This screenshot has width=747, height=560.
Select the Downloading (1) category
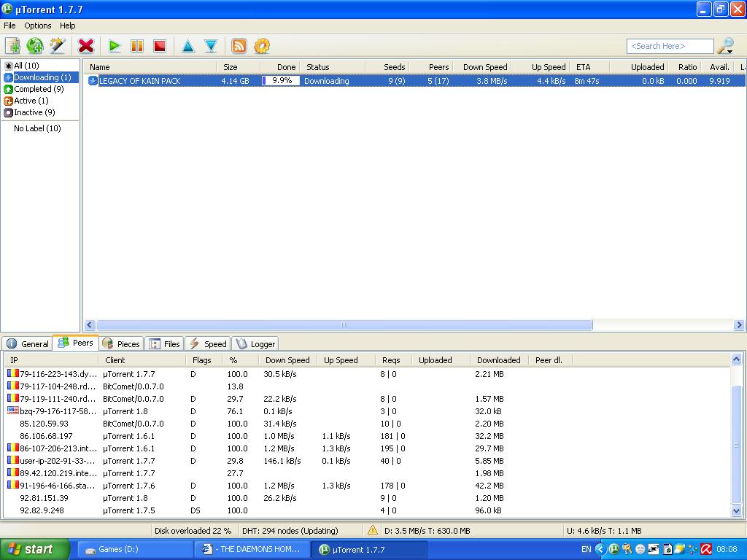(x=42, y=77)
